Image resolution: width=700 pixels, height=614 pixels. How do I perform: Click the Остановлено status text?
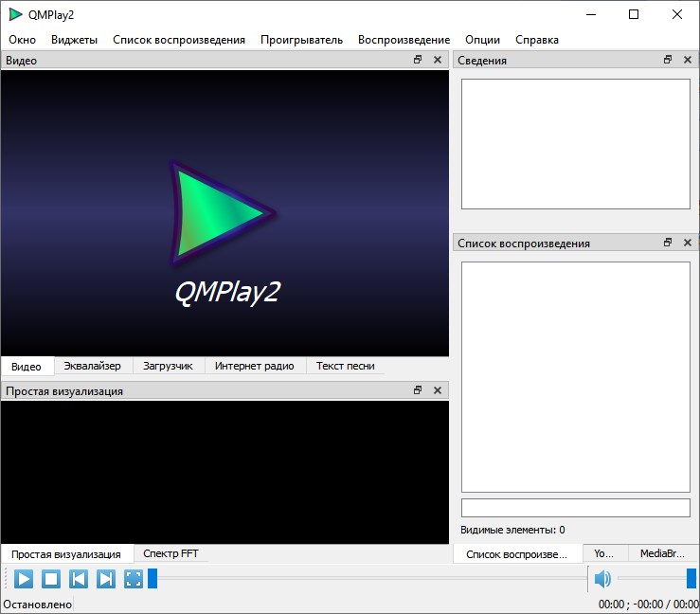coord(38,605)
